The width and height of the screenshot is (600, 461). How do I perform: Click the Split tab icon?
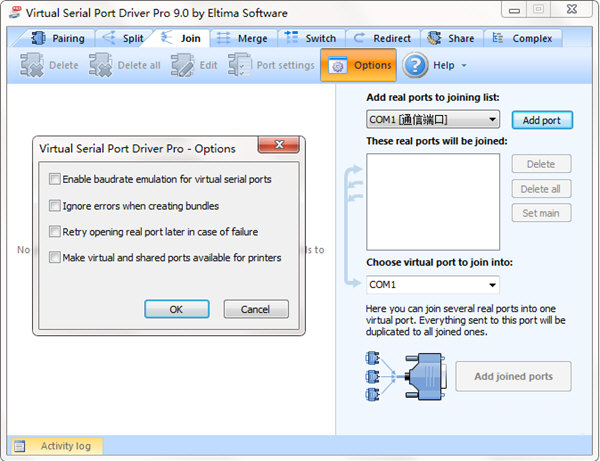click(109, 37)
